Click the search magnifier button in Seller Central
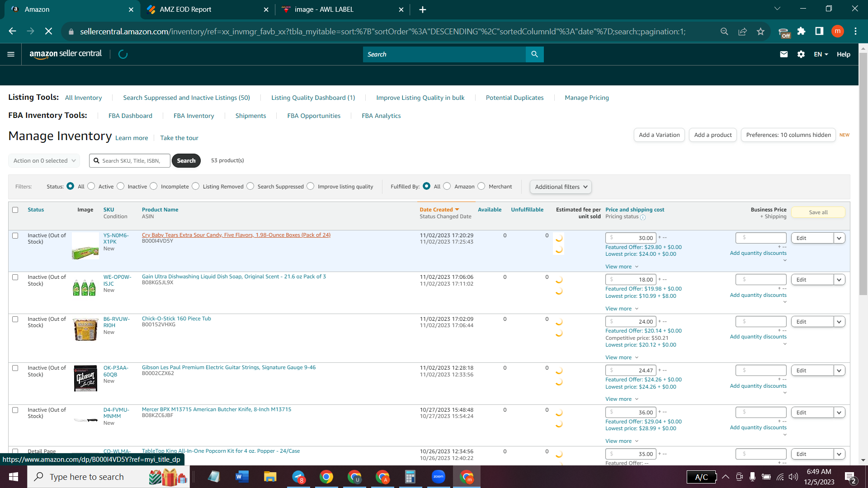The height and width of the screenshot is (488, 868). tap(535, 54)
